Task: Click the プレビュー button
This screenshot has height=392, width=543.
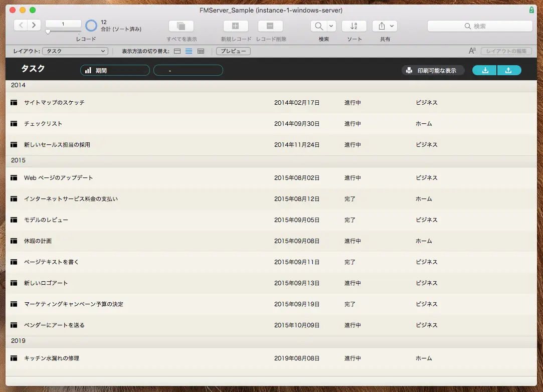Action: [x=233, y=51]
